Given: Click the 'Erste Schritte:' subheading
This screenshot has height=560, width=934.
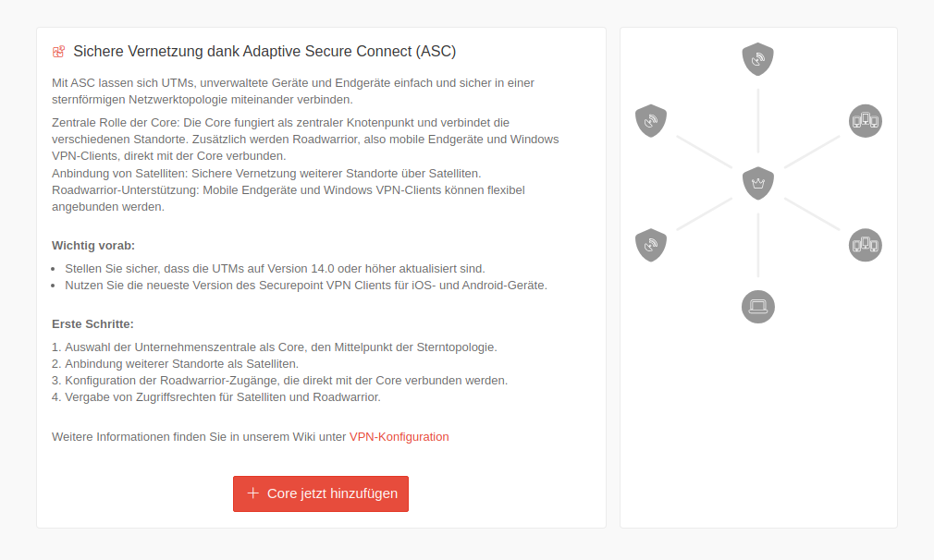Looking at the screenshot, I should coord(92,324).
